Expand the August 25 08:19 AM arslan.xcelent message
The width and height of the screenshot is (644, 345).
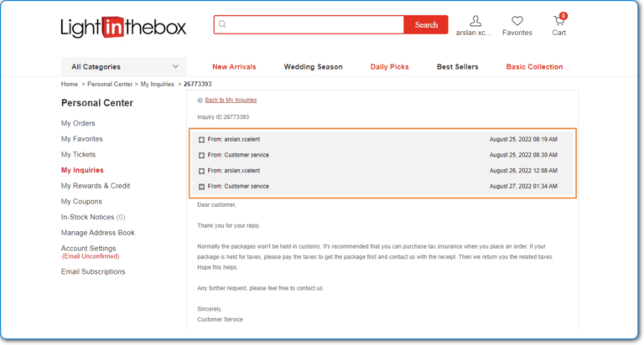pyautogui.click(x=201, y=139)
